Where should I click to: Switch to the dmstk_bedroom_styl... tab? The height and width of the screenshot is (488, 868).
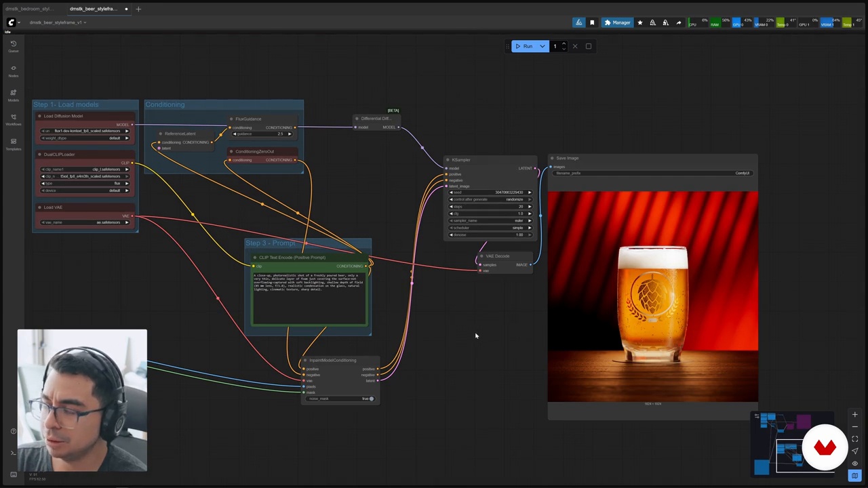pyautogui.click(x=28, y=9)
